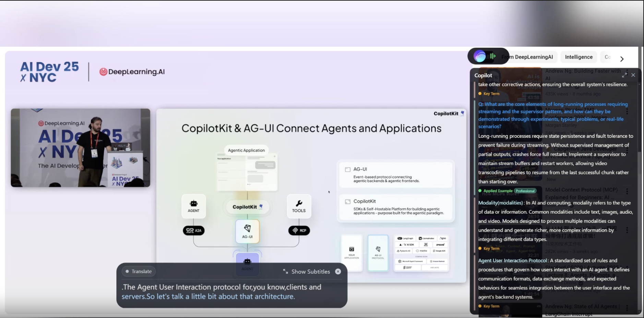This screenshot has width=644, height=318.
Task: Expand the Copilot panel to full size
Action: coord(624,75)
